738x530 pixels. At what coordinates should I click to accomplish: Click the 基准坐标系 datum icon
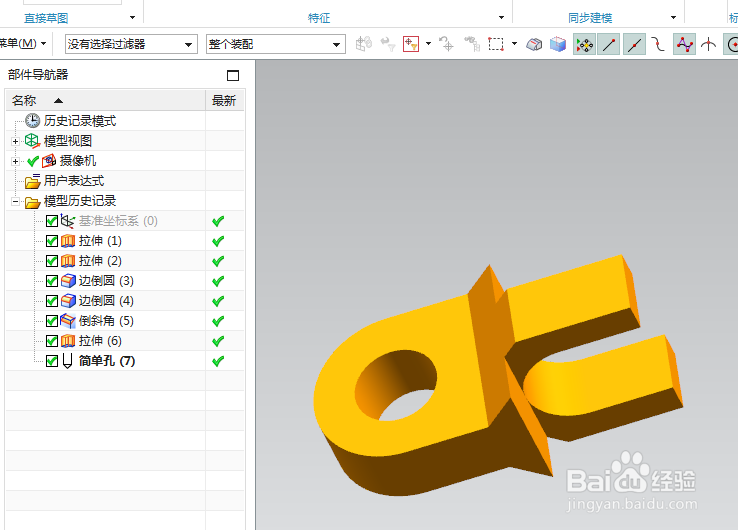coord(68,221)
